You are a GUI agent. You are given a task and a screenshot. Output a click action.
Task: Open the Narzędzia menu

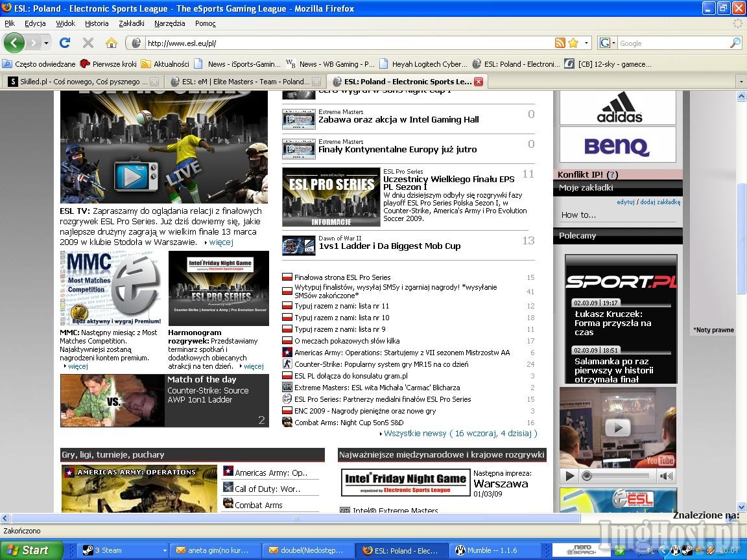point(170,23)
